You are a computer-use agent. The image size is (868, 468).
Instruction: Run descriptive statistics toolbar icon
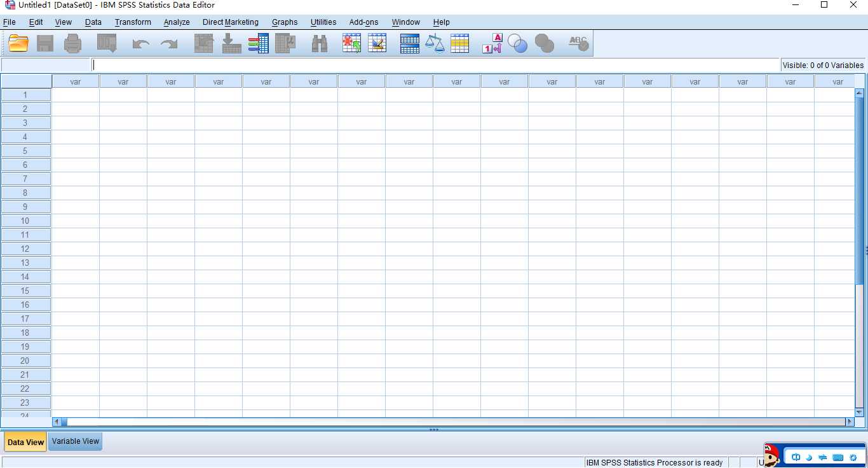tap(286, 43)
